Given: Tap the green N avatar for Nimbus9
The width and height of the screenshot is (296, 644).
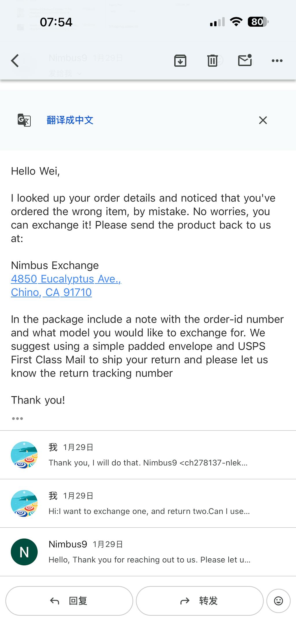Looking at the screenshot, I should [24, 552].
